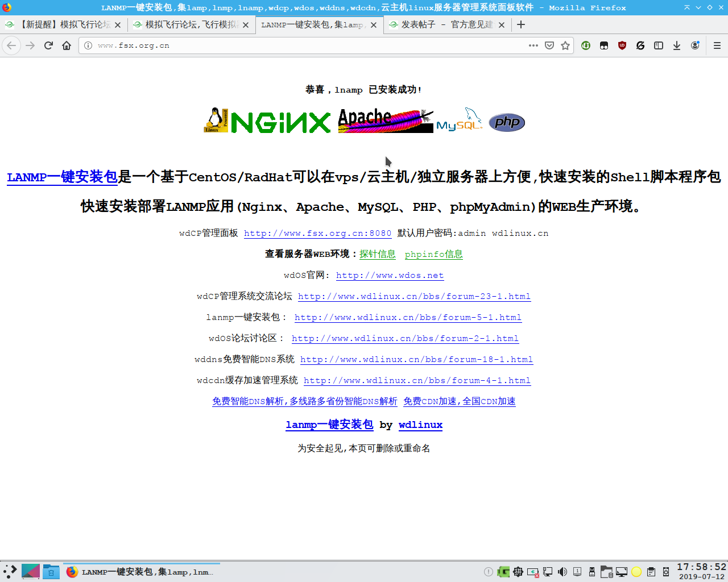Switch to the 发表帖子 - 官方意见 tab
728x582 pixels.
(447, 24)
